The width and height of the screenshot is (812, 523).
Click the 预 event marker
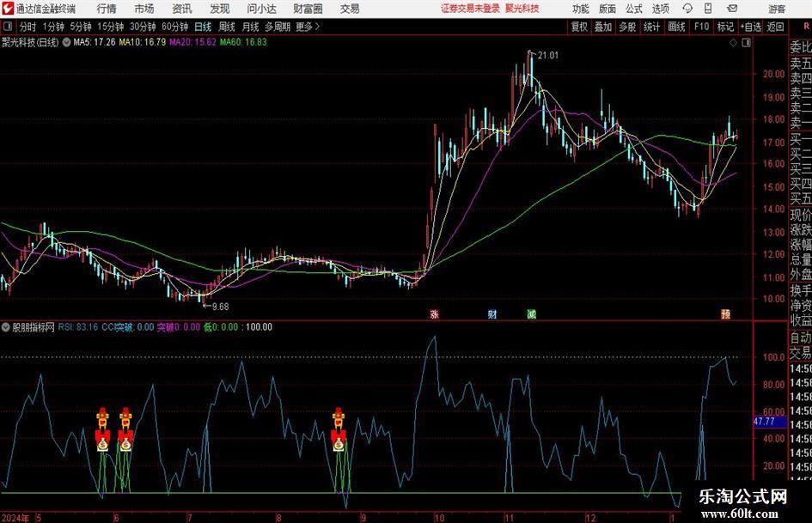[725, 313]
